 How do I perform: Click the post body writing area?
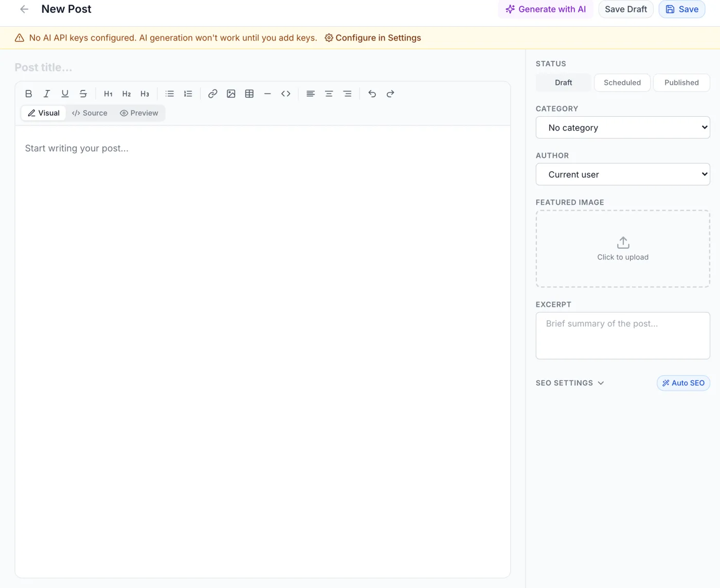point(262,352)
